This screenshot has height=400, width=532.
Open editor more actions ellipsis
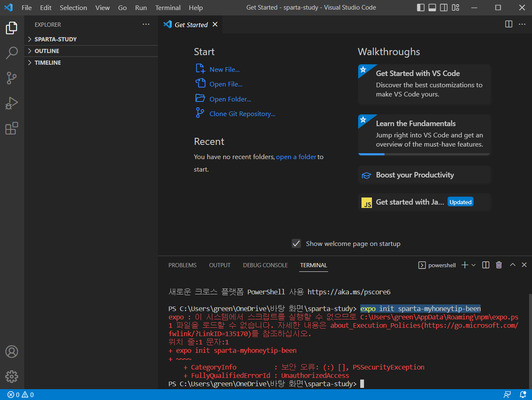click(522, 24)
